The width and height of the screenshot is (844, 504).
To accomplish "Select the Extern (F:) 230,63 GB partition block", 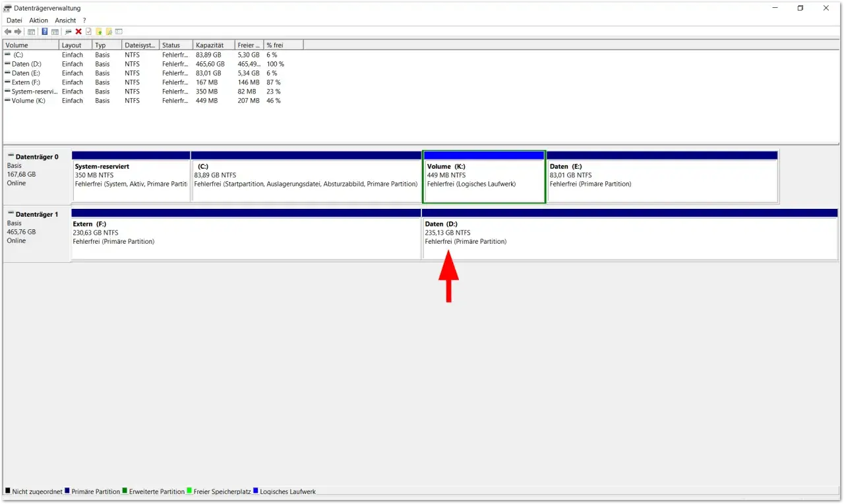I will point(246,234).
